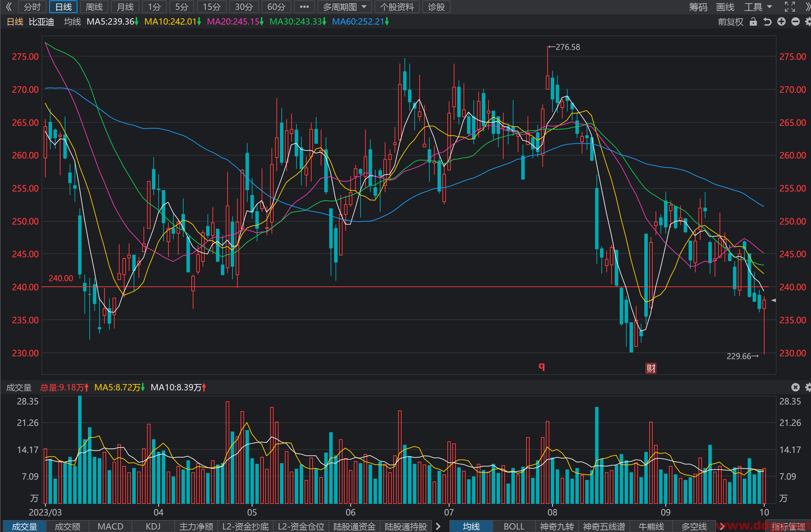Toggle 前复权 price adjustment mode
The image size is (811, 532).
pyautogui.click(x=730, y=22)
